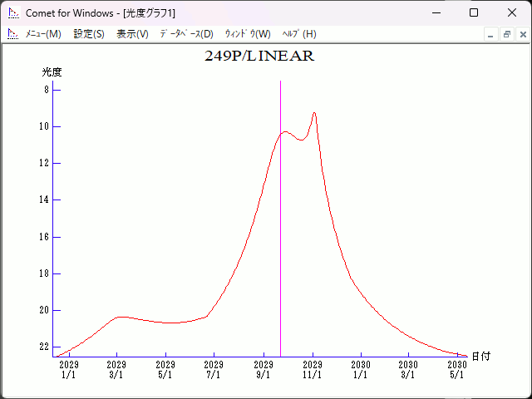Click the 光度 magnitude axis label

point(52,72)
